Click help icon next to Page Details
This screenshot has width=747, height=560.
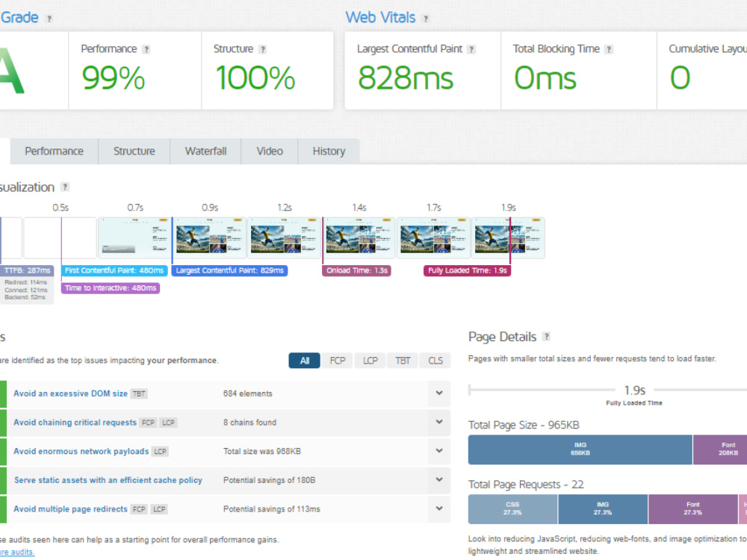tap(547, 337)
